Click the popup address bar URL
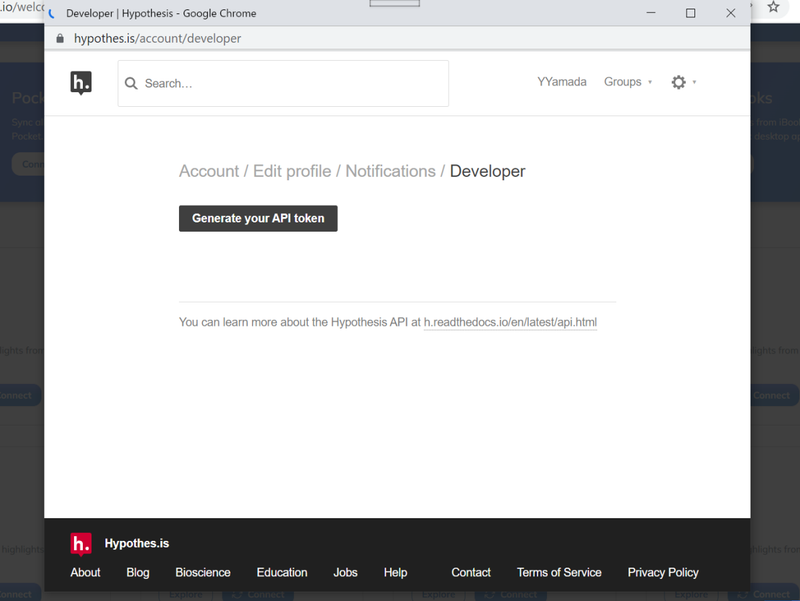Viewport: 800px width, 601px height. pyautogui.click(x=157, y=39)
